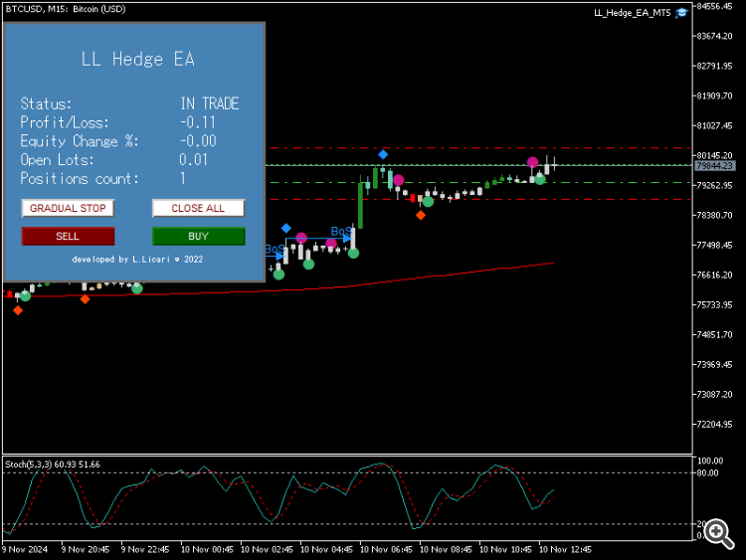Click the Stoch(5,3,3) indicator label
This screenshot has height=560, width=746.
point(53,465)
